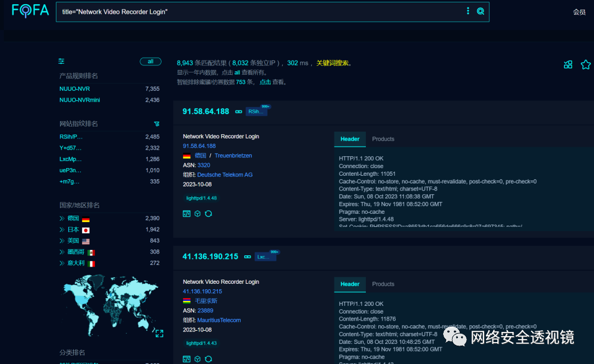The width and height of the screenshot is (594, 364).
Task: Switch to grid view layout icon
Action: (x=568, y=65)
